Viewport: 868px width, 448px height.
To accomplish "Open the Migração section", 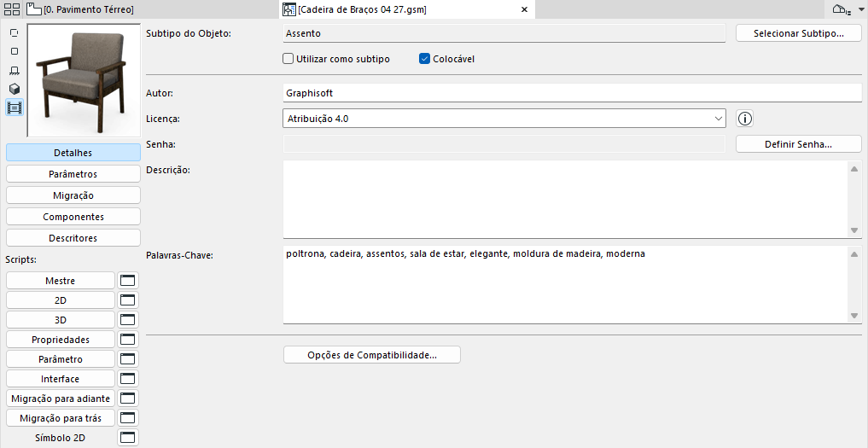I will click(x=73, y=195).
